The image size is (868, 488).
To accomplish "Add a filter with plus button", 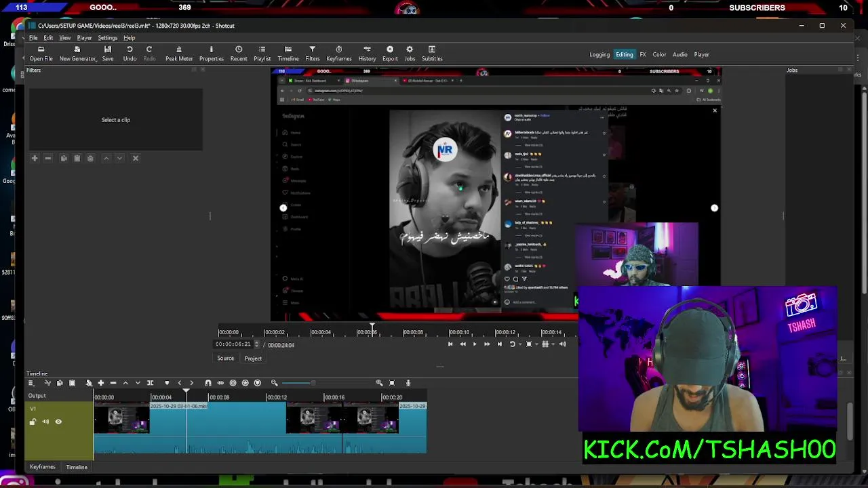I will [x=35, y=158].
